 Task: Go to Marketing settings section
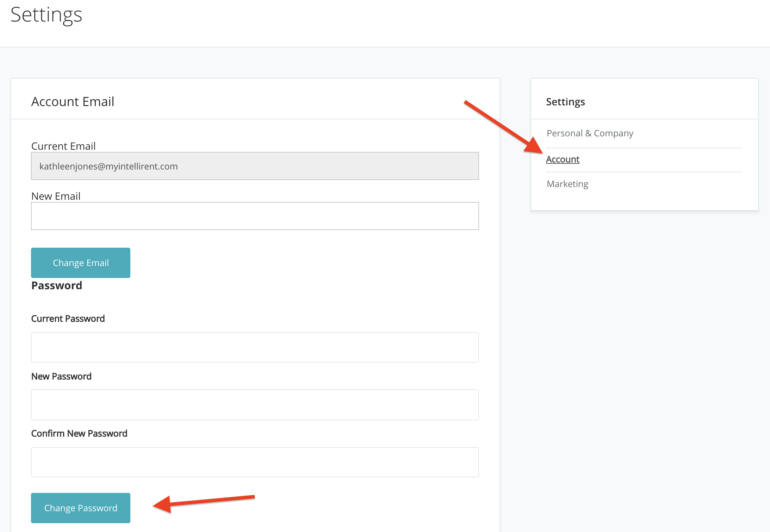coord(567,184)
